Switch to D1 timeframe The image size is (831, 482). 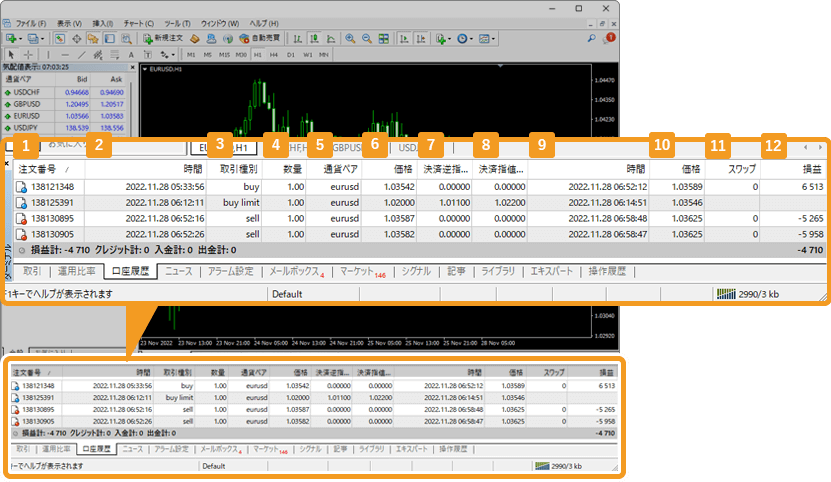(x=290, y=55)
